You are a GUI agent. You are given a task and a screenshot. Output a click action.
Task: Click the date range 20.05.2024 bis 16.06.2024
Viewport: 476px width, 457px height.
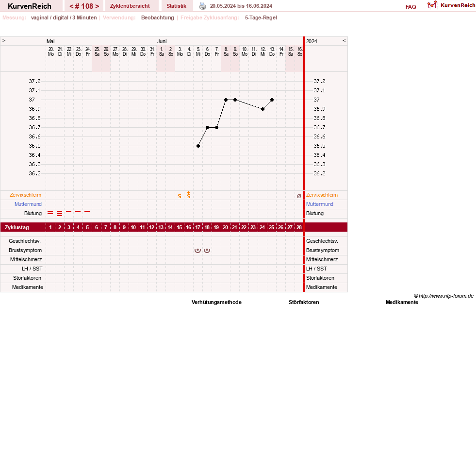tap(241, 6)
